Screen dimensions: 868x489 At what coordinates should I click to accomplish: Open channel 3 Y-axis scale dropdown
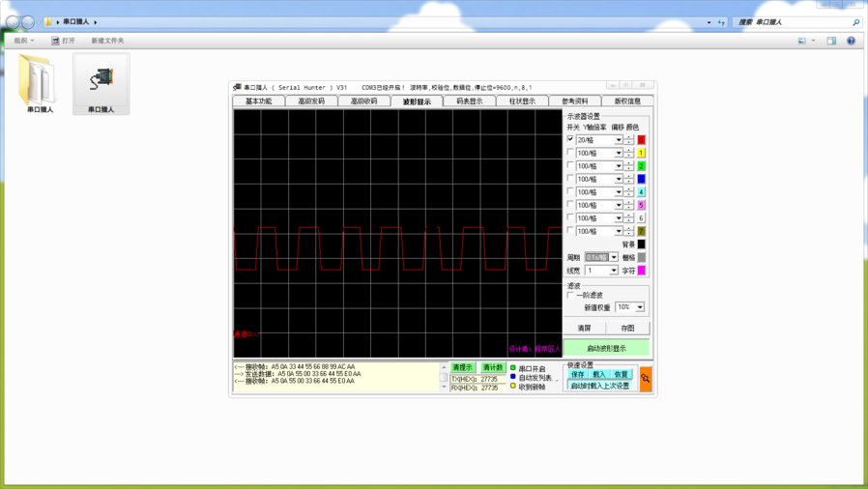point(619,179)
